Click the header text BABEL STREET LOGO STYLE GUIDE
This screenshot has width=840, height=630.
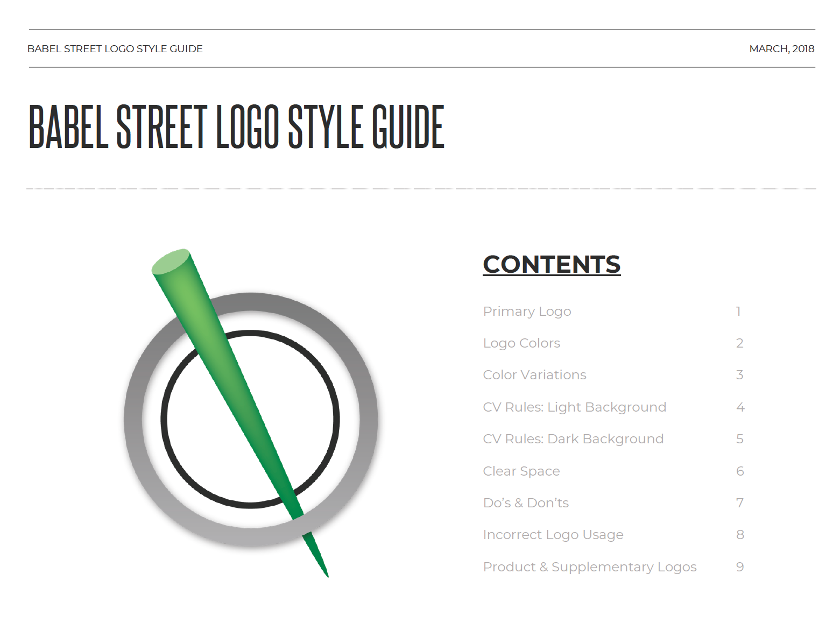(x=115, y=49)
